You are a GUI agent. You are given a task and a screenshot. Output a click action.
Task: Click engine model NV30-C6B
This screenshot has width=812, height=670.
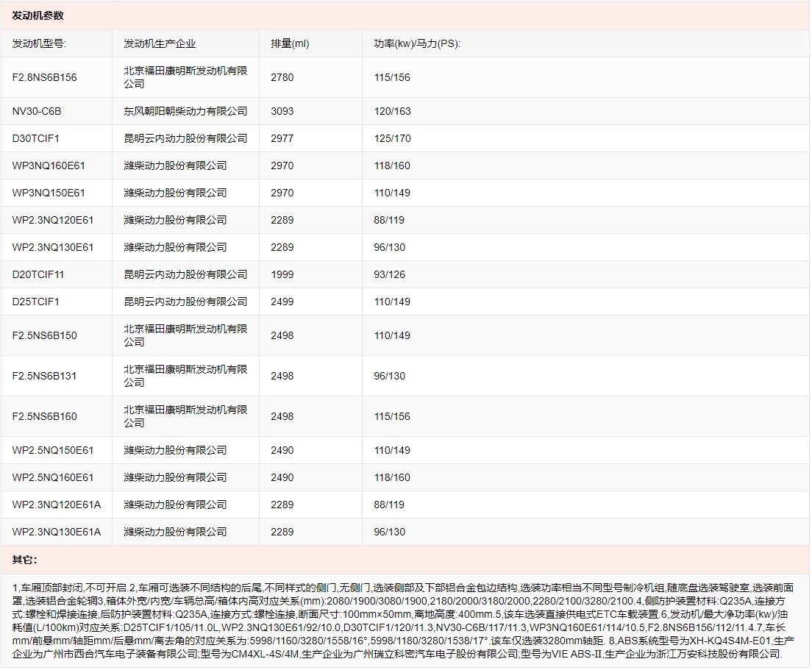[x=37, y=111]
